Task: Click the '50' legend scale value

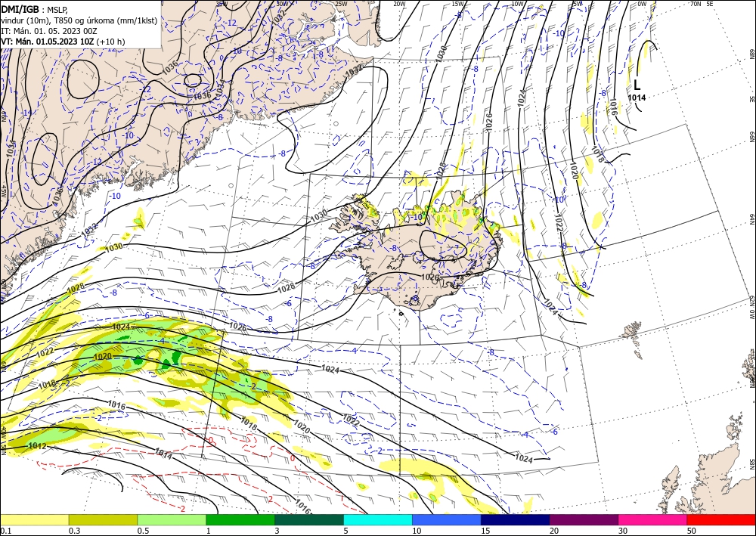Action: click(691, 531)
